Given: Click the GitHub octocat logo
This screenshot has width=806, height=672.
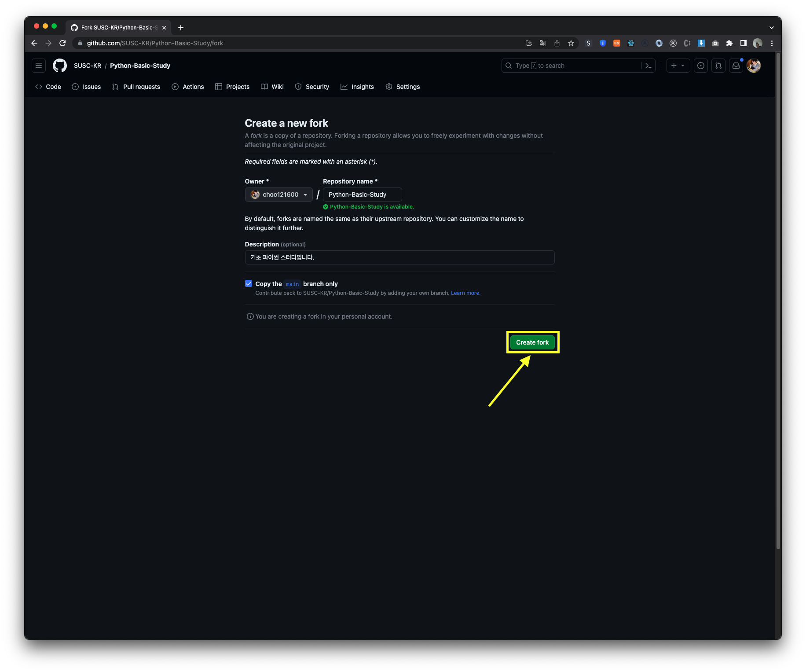Looking at the screenshot, I should coord(59,66).
